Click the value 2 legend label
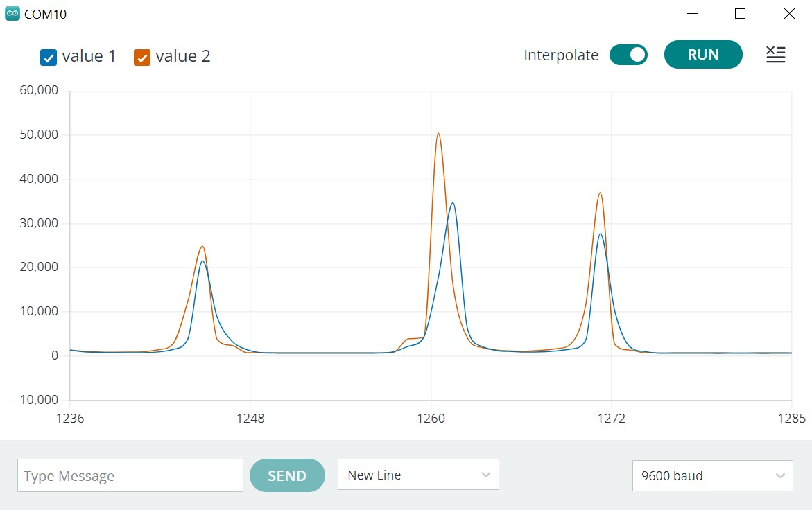 [183, 56]
